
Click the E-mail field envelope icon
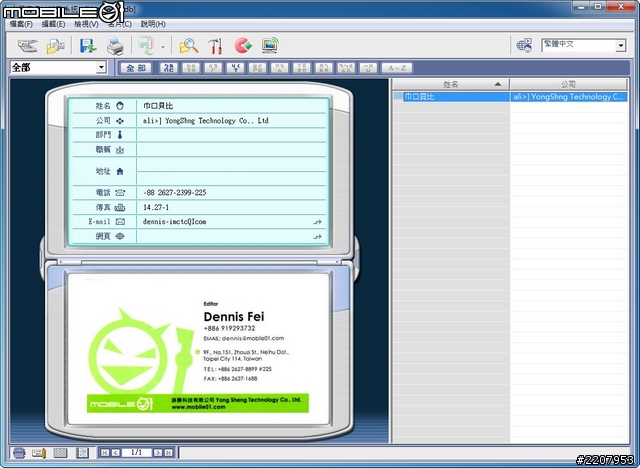[x=120, y=222]
